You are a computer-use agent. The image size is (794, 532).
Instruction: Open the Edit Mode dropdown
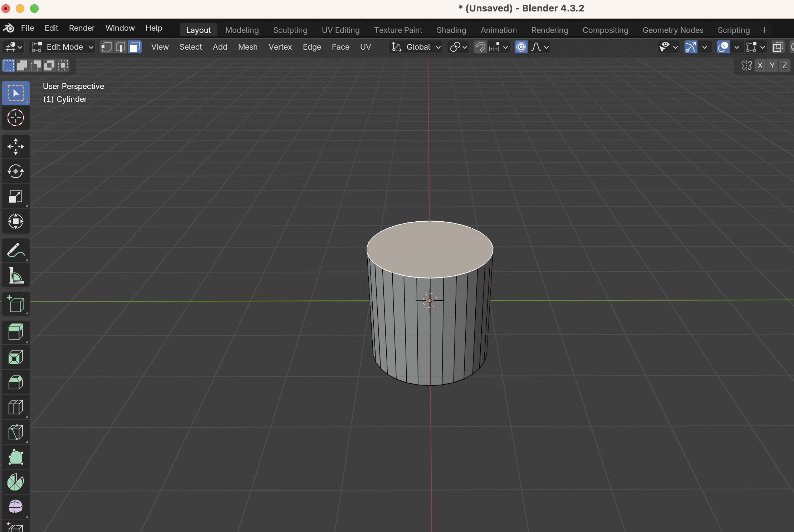tap(62, 47)
